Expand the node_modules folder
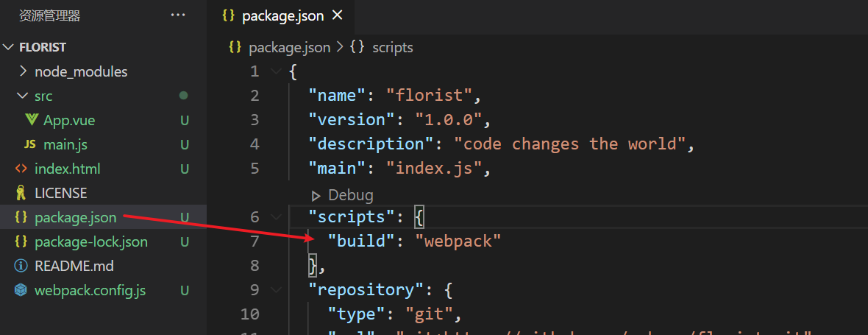 click(x=24, y=71)
